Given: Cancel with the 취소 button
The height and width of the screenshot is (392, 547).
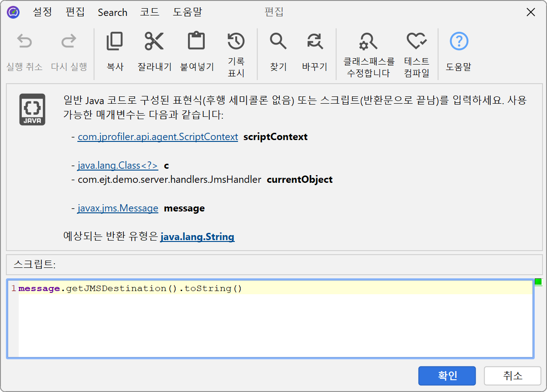Looking at the screenshot, I should coord(512,376).
